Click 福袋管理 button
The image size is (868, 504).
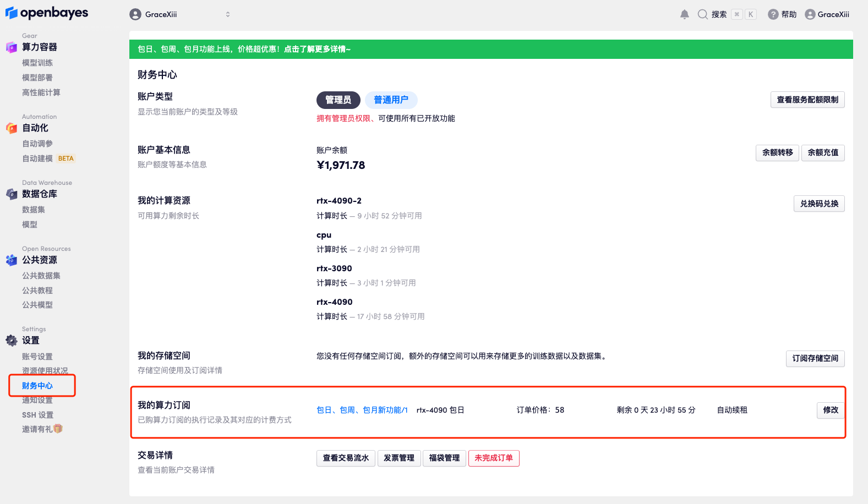click(444, 458)
